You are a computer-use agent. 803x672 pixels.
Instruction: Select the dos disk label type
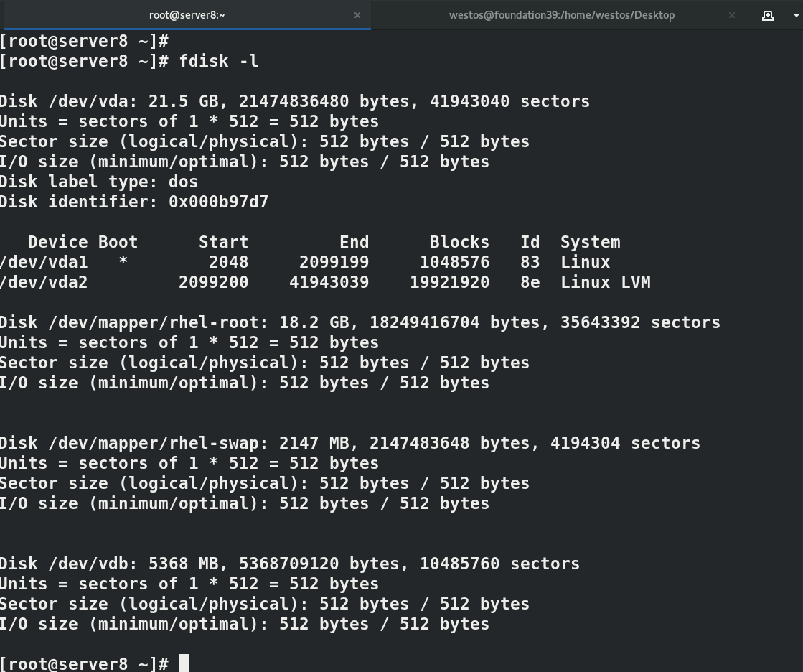tap(183, 182)
